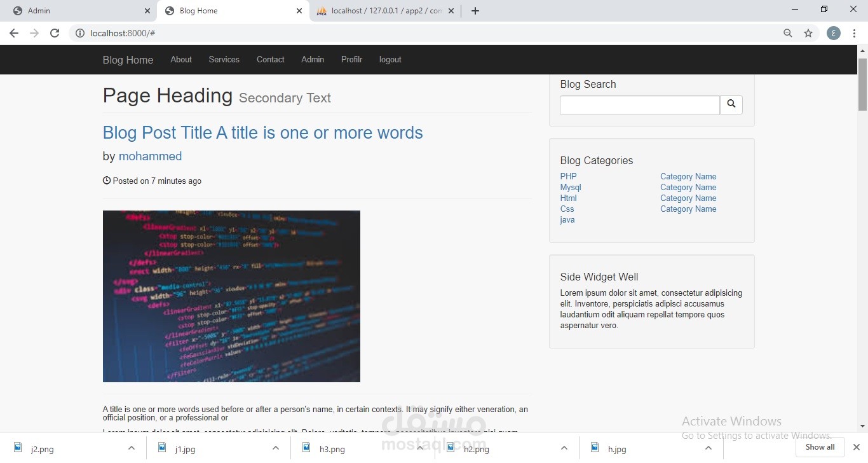
Task: Open the Chrome three-dot menu
Action: (855, 33)
